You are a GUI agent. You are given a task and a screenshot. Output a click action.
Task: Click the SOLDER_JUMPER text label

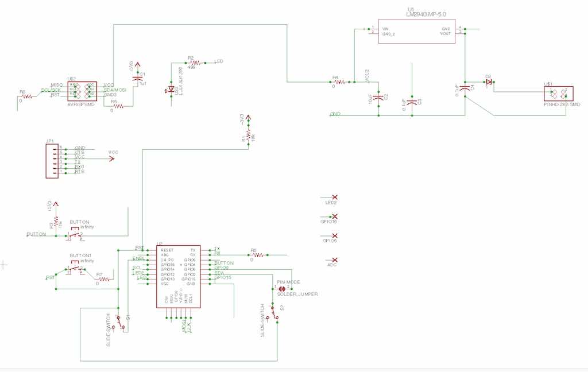(297, 294)
